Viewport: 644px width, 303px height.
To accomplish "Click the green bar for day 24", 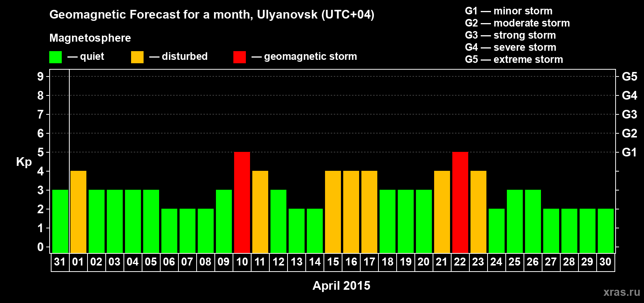I will pyautogui.click(x=497, y=231).
